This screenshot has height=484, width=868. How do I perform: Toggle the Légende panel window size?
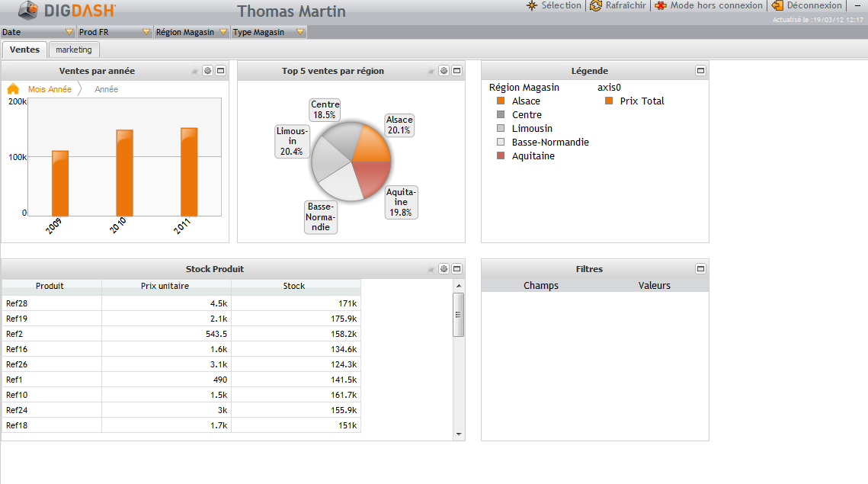[x=700, y=71]
